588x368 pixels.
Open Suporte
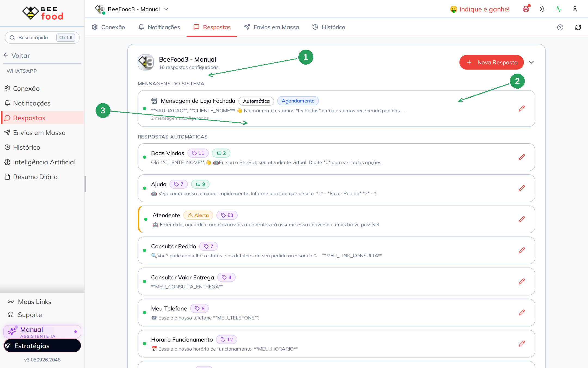point(25,315)
